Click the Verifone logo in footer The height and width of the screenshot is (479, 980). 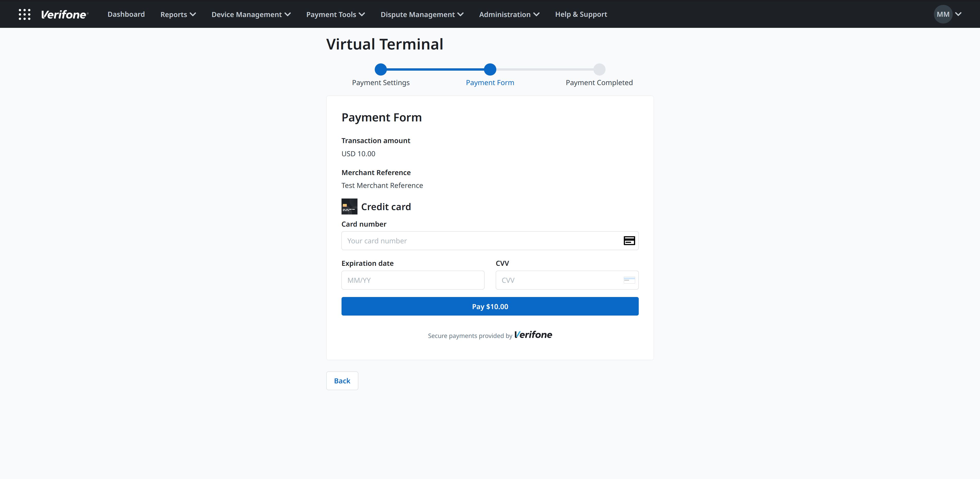pyautogui.click(x=533, y=335)
